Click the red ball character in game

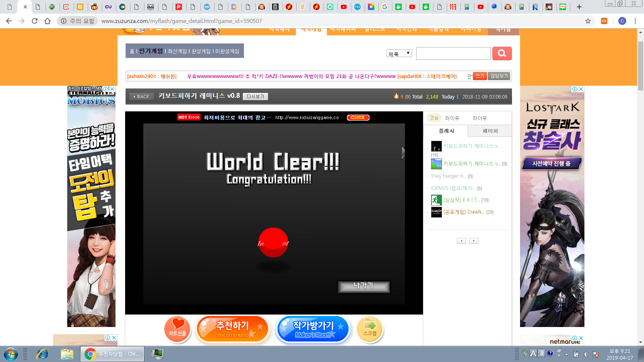pyautogui.click(x=273, y=243)
